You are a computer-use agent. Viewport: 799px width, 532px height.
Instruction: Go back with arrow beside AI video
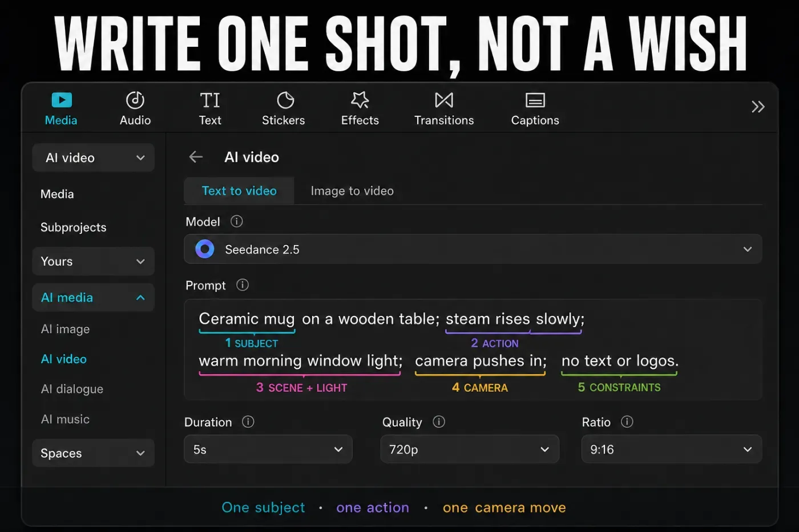click(196, 157)
